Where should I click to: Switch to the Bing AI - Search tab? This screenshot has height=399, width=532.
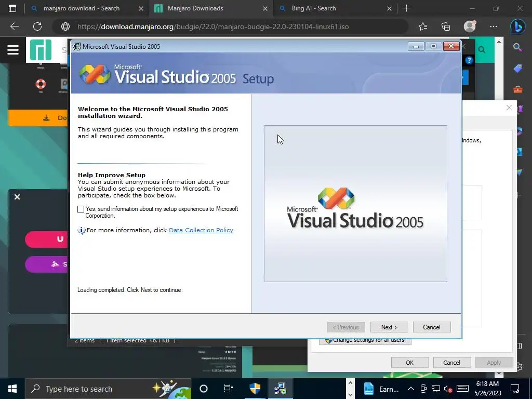(314, 8)
